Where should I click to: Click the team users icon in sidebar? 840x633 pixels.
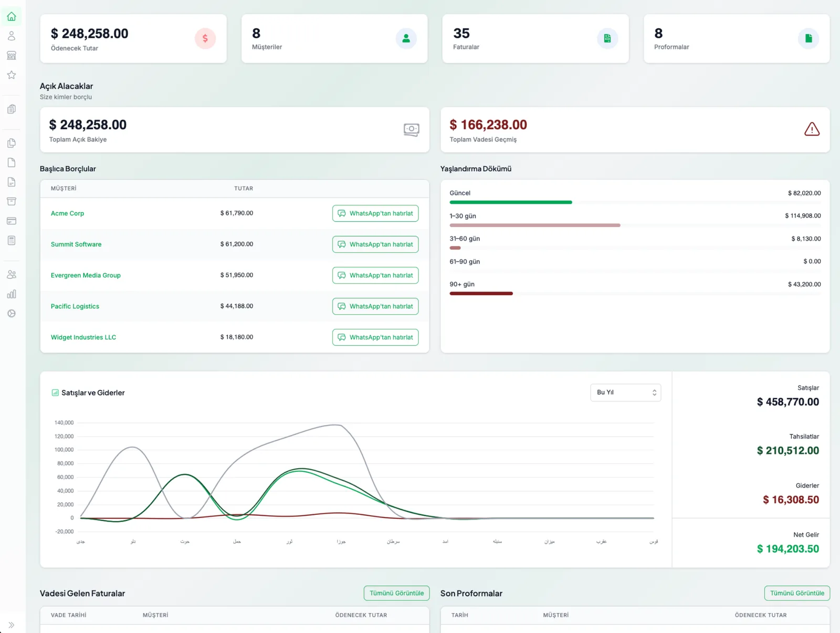[12, 275]
